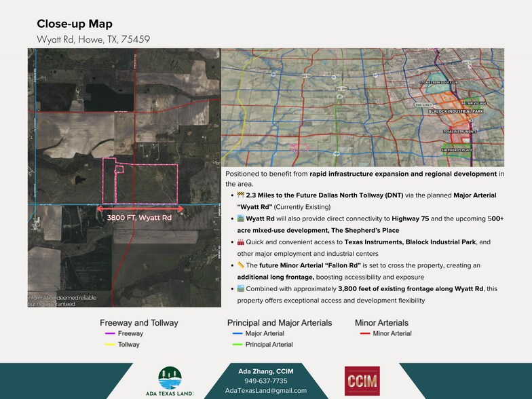Click "rapid infrastructure expansion and regional development" text
532x399 pixels.
[x=403, y=174]
